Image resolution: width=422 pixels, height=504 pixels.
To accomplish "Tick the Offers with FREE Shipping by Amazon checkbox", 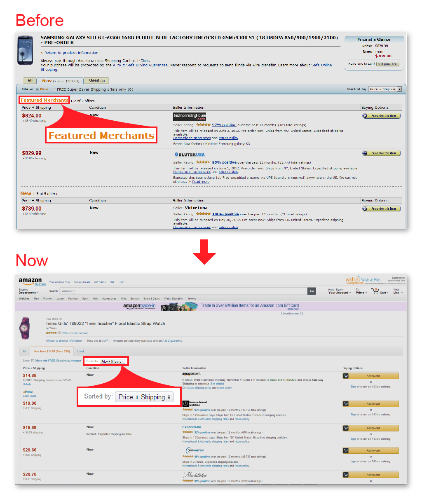I will click(33, 361).
